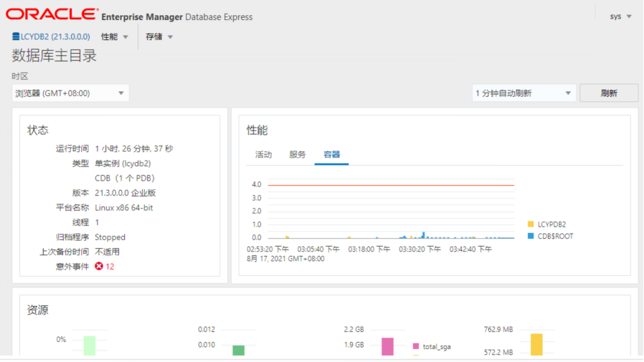This screenshot has height=362, width=644.
Task: Click the LCYDB2 database icon
Action: coord(16,37)
